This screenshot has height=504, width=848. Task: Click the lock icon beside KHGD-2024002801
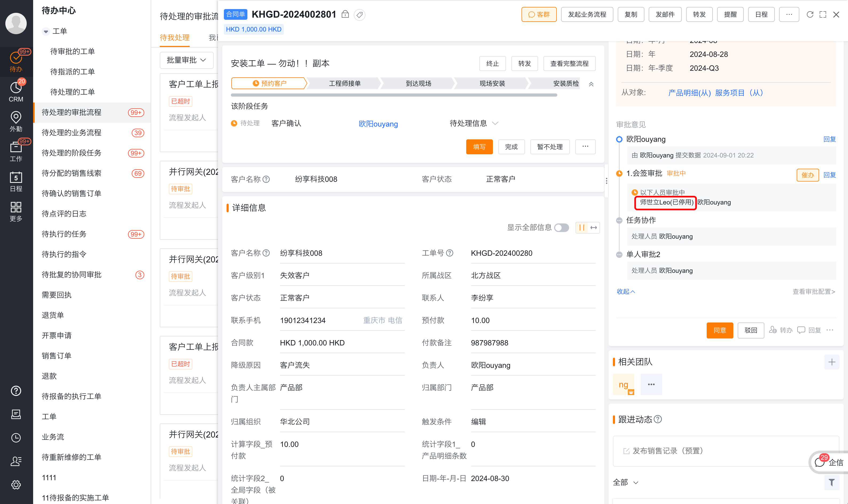[x=345, y=14]
